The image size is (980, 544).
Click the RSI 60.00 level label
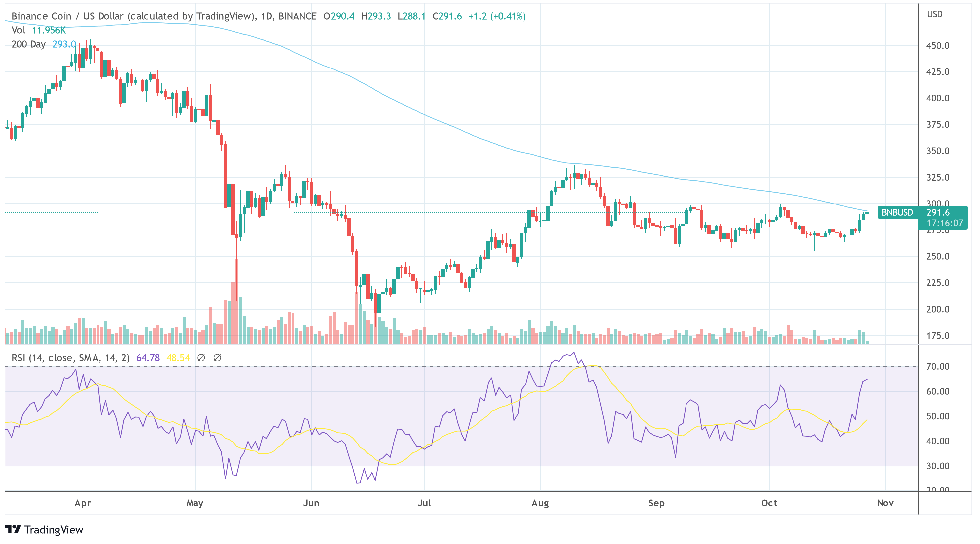point(938,392)
